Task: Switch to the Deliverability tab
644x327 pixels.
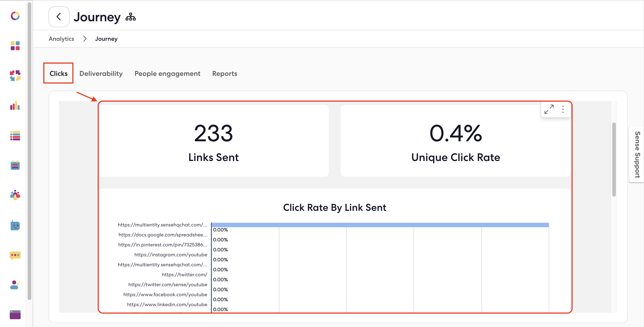Action: click(101, 73)
